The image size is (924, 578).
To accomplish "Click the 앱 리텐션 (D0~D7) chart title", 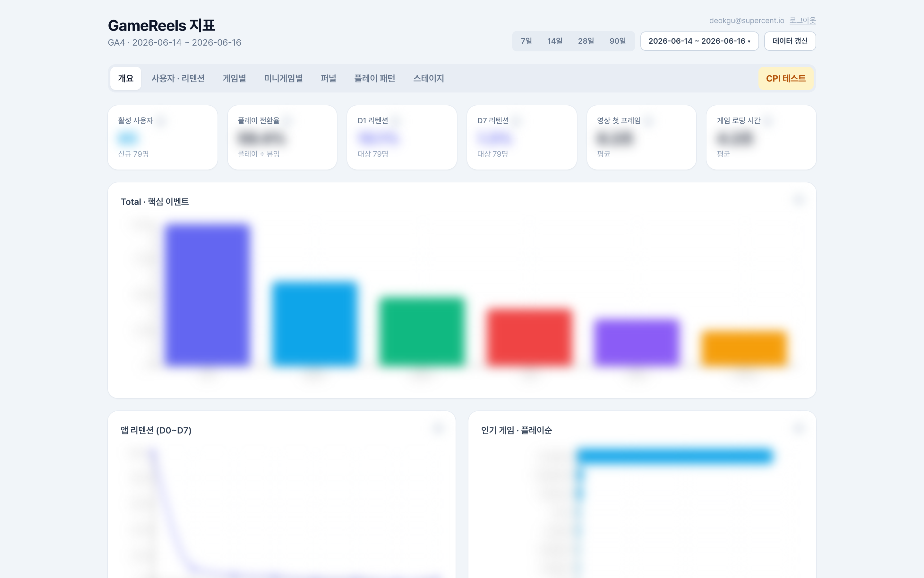I will click(156, 430).
